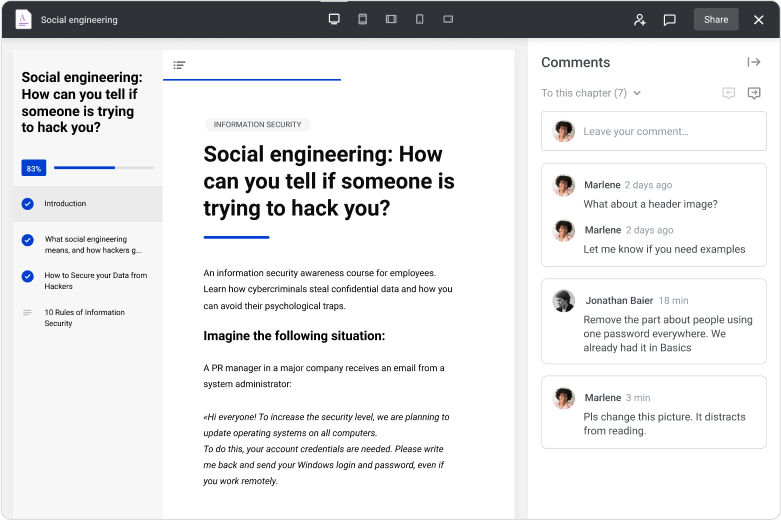Toggle the table of contents list icon

point(179,65)
